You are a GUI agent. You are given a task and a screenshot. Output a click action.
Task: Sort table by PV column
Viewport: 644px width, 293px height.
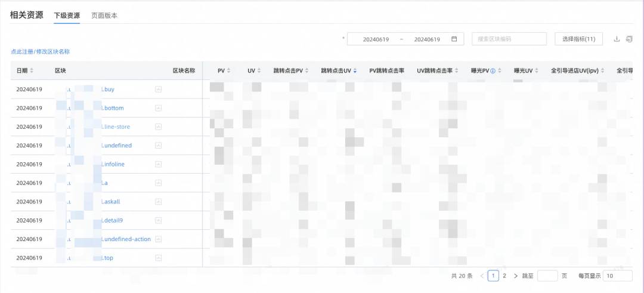229,70
